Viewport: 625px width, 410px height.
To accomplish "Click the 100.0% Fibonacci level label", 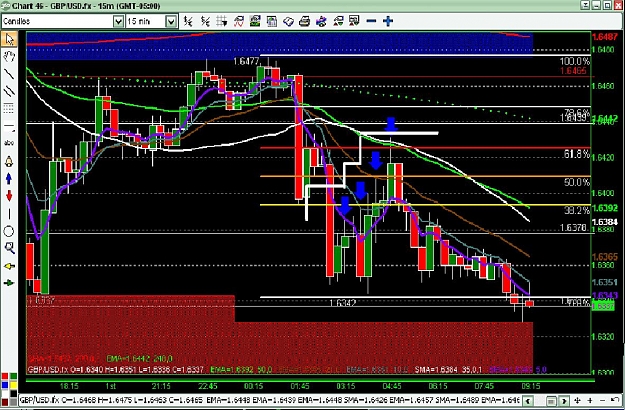I will click(575, 61).
